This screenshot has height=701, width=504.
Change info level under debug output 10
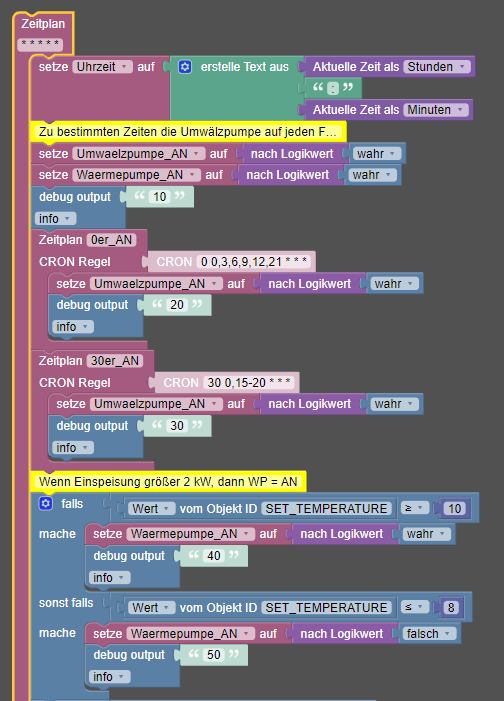click(55, 219)
